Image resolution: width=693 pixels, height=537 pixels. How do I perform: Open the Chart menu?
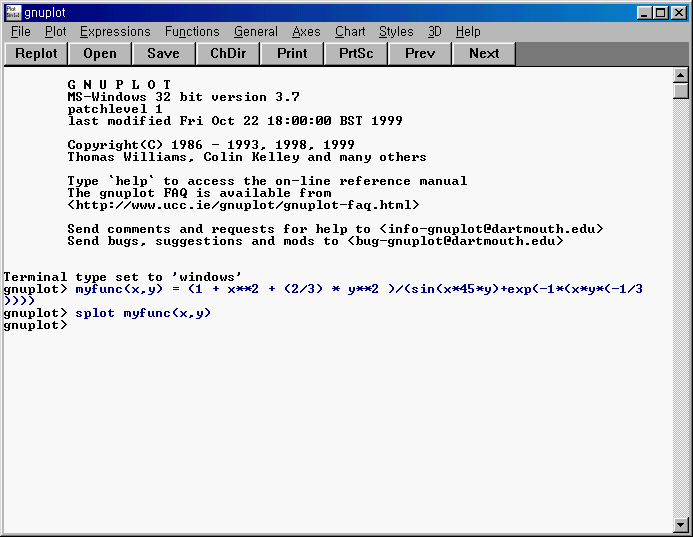coord(350,32)
